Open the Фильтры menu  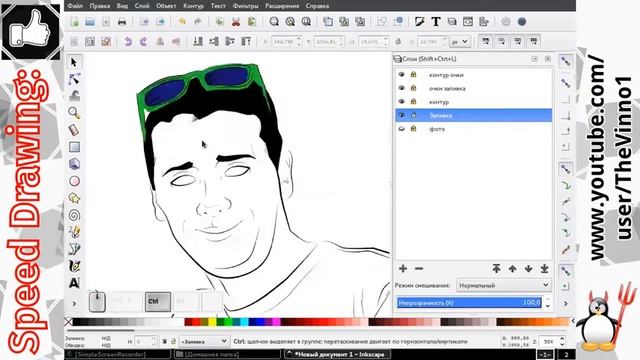click(245, 6)
